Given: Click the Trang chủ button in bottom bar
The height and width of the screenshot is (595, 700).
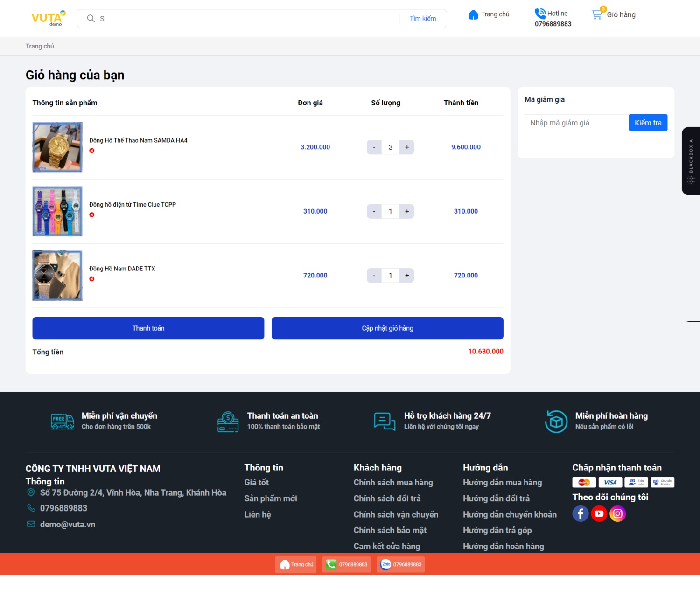Looking at the screenshot, I should click(x=296, y=564).
